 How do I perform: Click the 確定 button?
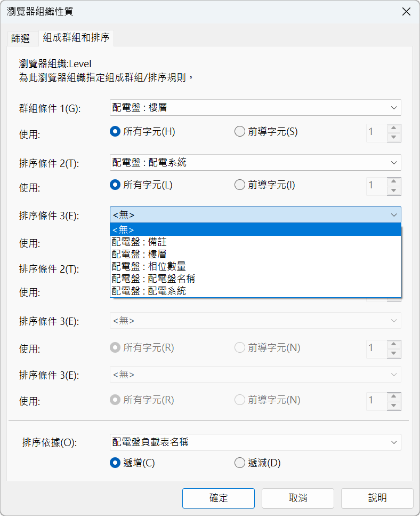(x=219, y=498)
